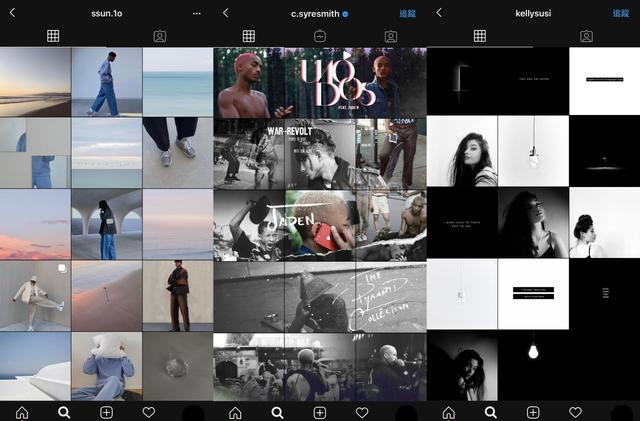Viewport: 640px width, 421px height.
Task: Tap Home icon in c.syresmith screen
Action: point(235,413)
